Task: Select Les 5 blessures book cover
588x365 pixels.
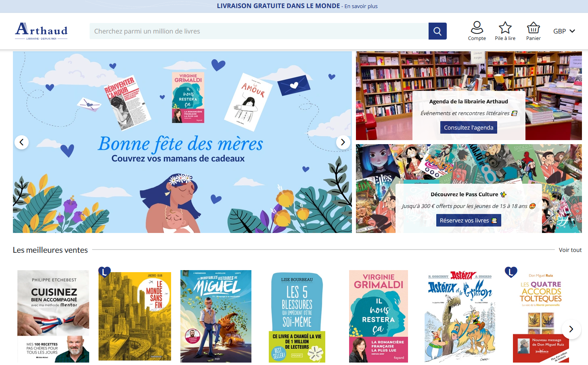Action: (297, 316)
